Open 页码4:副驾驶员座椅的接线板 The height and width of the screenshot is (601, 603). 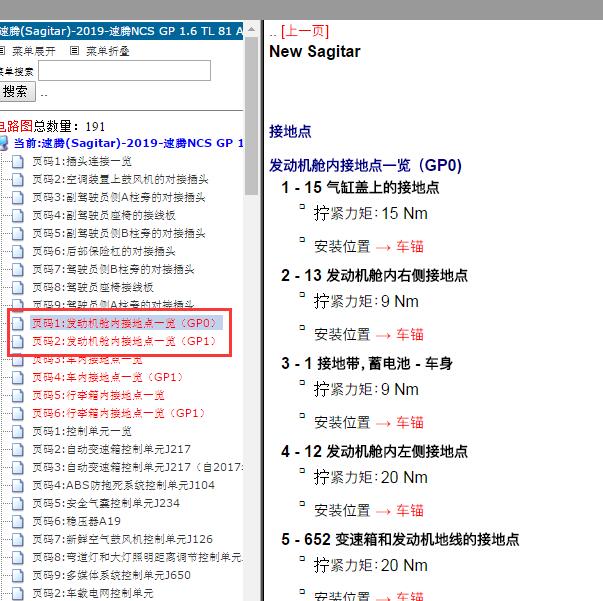point(104,215)
